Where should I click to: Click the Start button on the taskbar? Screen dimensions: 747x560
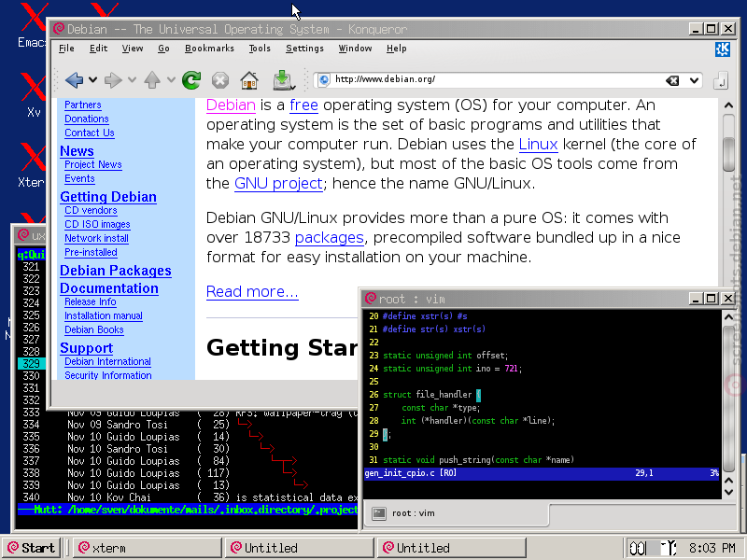[32, 548]
